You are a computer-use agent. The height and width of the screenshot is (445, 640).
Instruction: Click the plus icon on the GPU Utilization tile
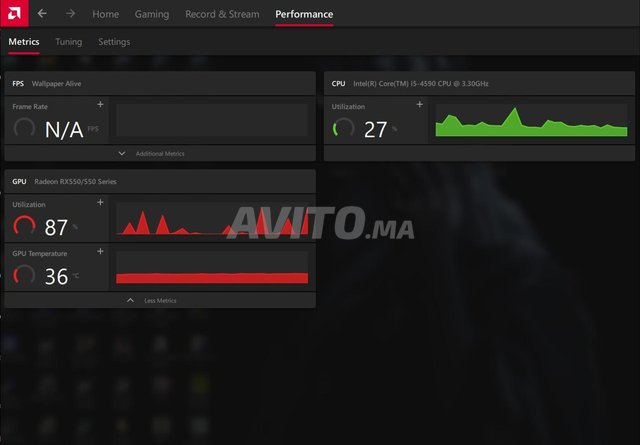point(100,203)
